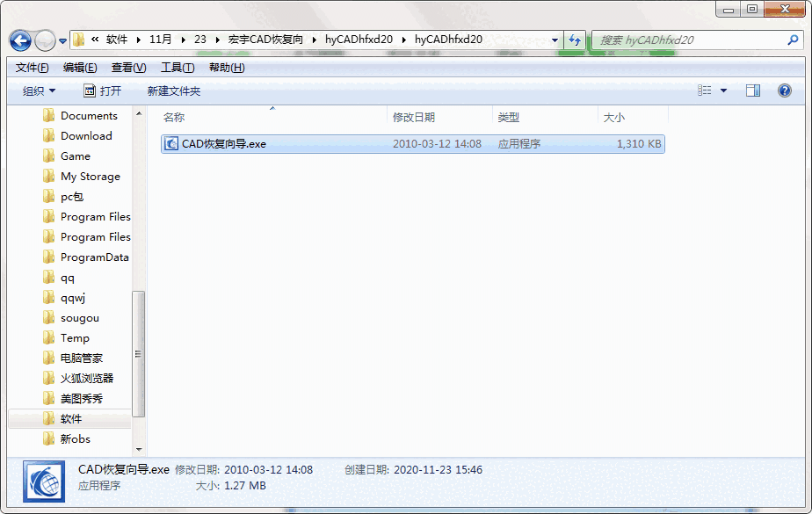Image resolution: width=812 pixels, height=514 pixels.
Task: Open Help using the question mark icon
Action: pos(785,89)
